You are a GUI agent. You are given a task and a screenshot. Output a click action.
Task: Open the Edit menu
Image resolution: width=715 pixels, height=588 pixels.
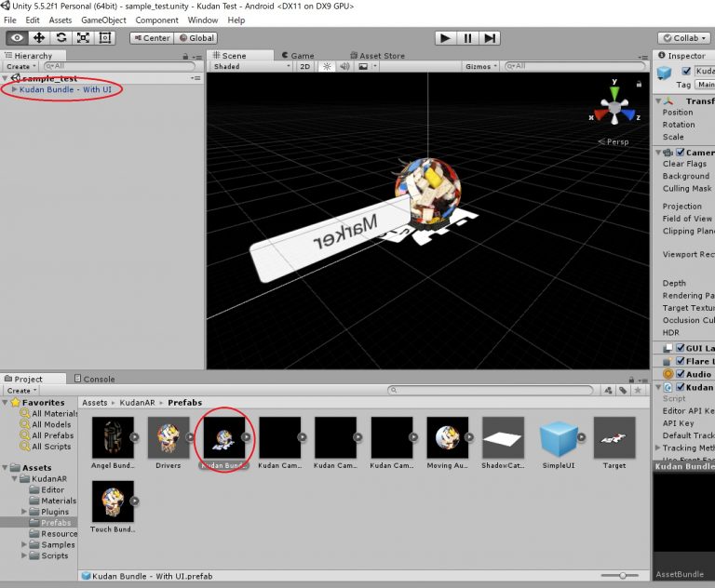pos(33,20)
